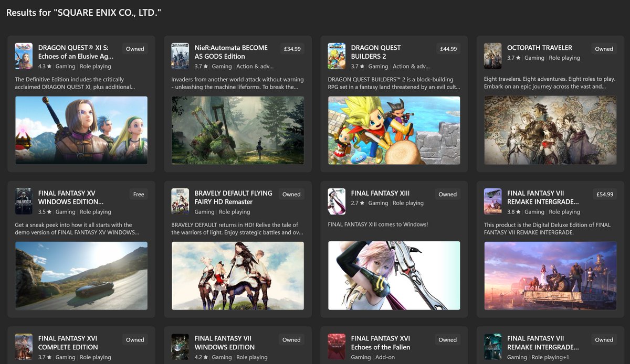Click 3.8 star rating on FF VII REMAKE INTERGRADE

click(x=513, y=212)
